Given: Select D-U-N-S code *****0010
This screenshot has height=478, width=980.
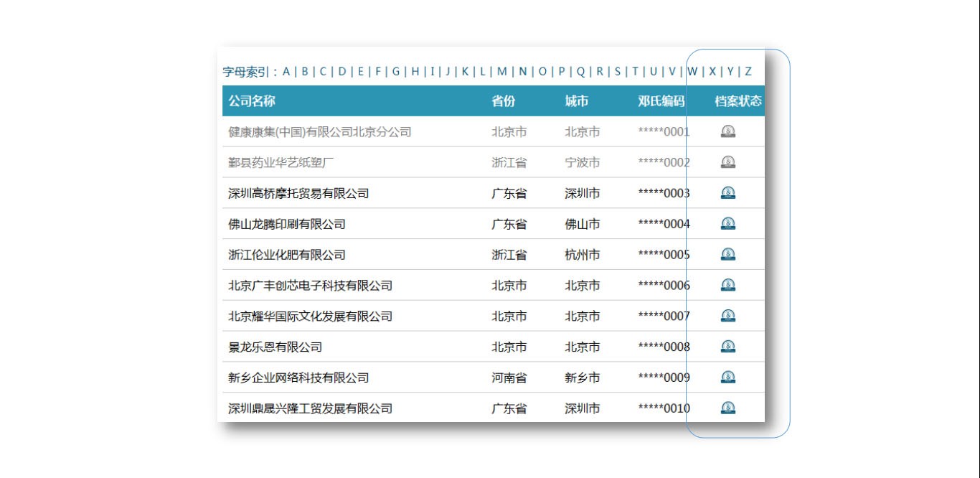Looking at the screenshot, I should pyautogui.click(x=664, y=409).
